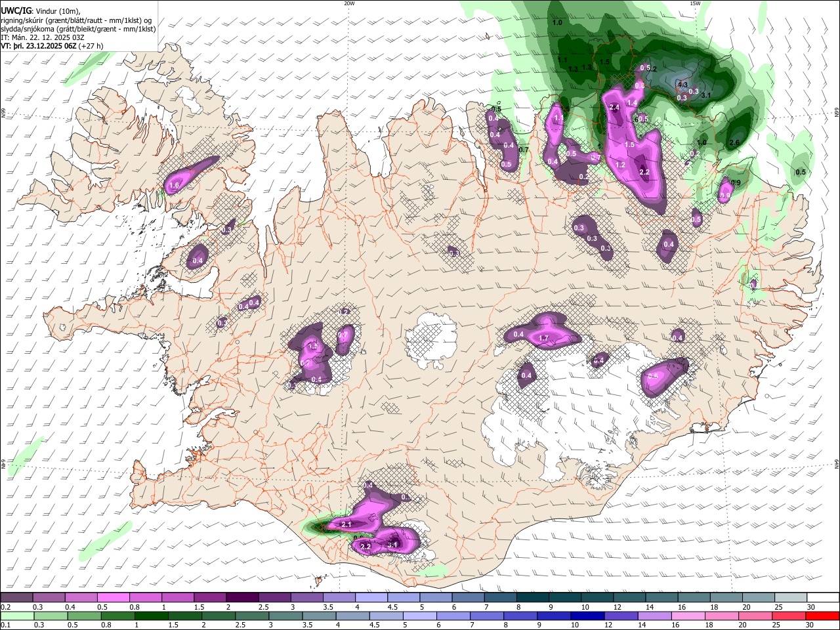Click the 2.1 snow value near the south coast
The width and height of the screenshot is (840, 630).
pyautogui.click(x=347, y=524)
